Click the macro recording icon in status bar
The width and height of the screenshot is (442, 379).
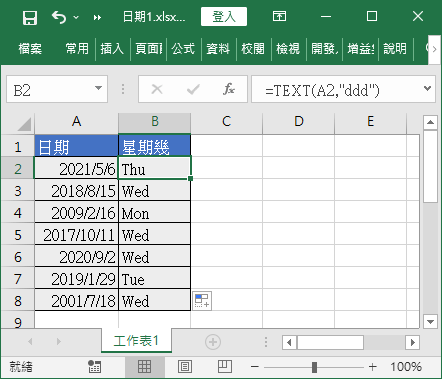click(94, 367)
